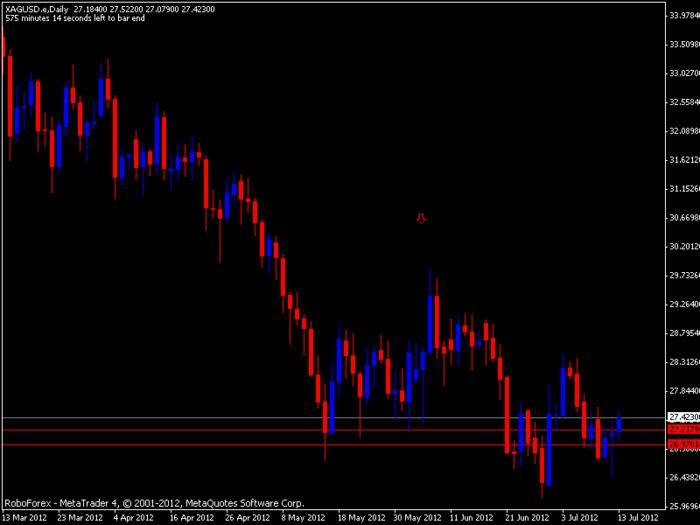Select the upper red horizontal line

[333, 430]
